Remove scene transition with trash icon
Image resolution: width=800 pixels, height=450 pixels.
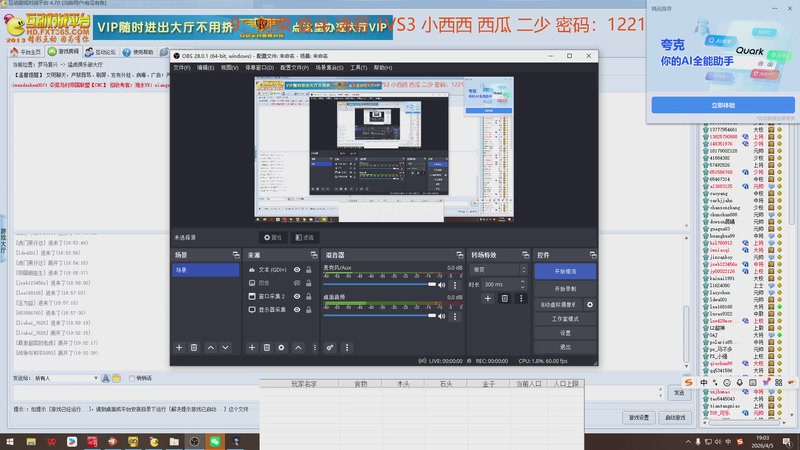coord(505,298)
